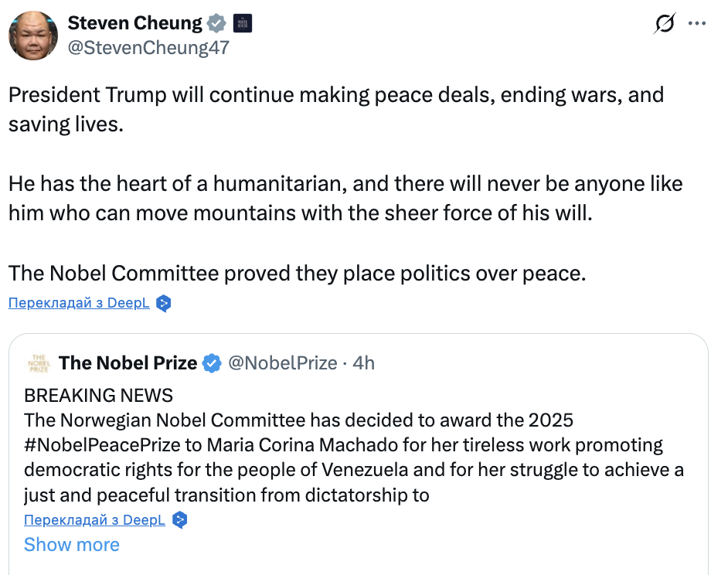
Task: Click the White House affiliation badge icon
Action: [242, 24]
